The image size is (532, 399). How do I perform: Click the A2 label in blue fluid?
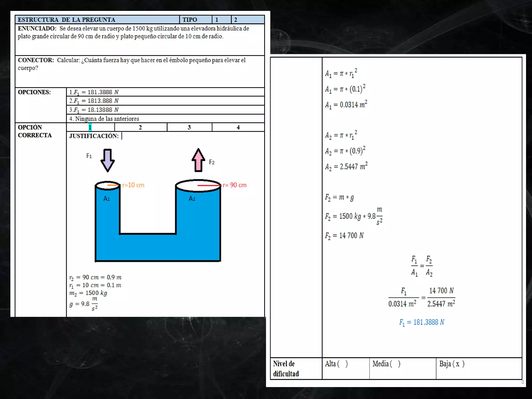click(x=192, y=199)
